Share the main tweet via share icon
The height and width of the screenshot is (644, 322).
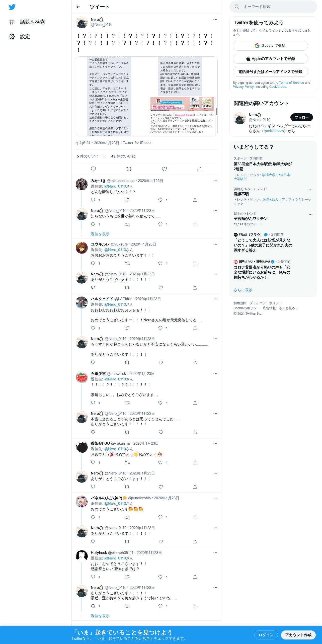200,169
